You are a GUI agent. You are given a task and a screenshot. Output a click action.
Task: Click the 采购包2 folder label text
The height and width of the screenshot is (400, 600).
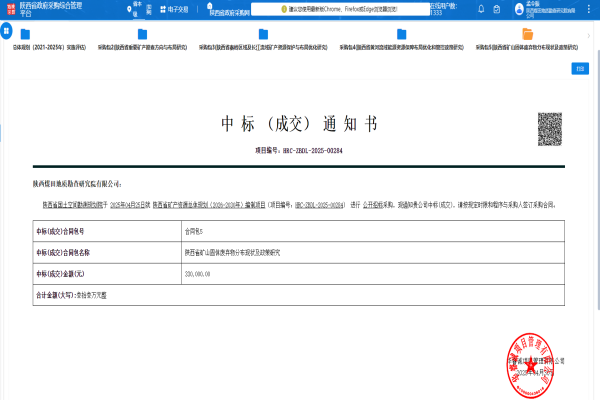(x=142, y=47)
